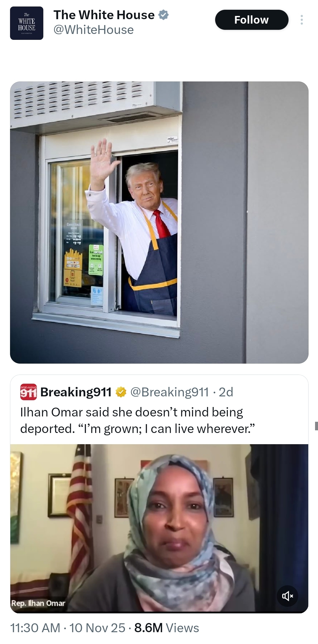The height and width of the screenshot is (644, 318).
Task: View the 8.6M Views count
Action: [x=167, y=628]
